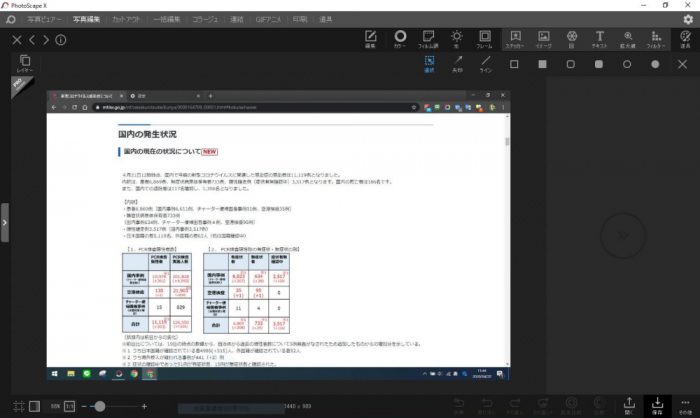Image resolution: width=700 pixels, height=418 pixels.
Task: Switch to コラージュ tab
Action: coord(205,20)
